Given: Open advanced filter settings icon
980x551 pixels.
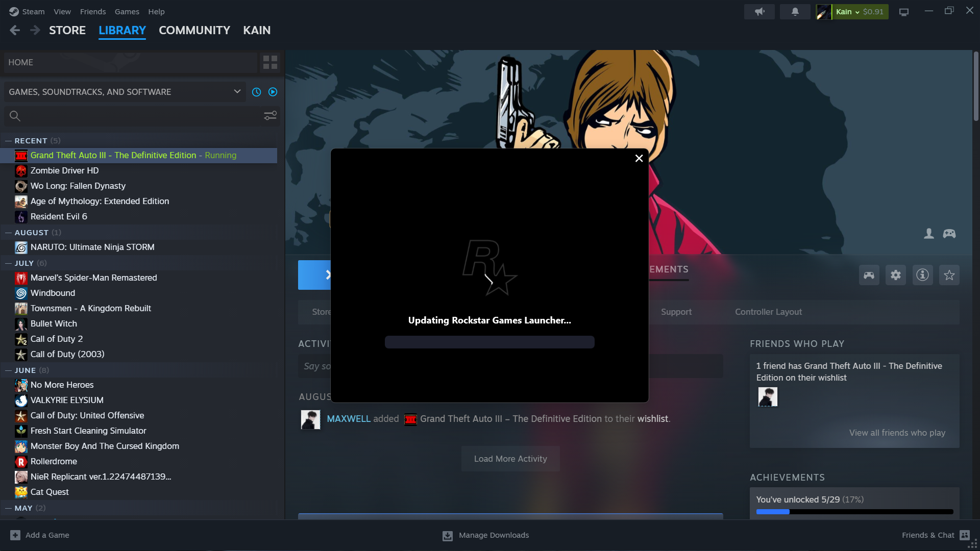Looking at the screenshot, I should 270,116.
